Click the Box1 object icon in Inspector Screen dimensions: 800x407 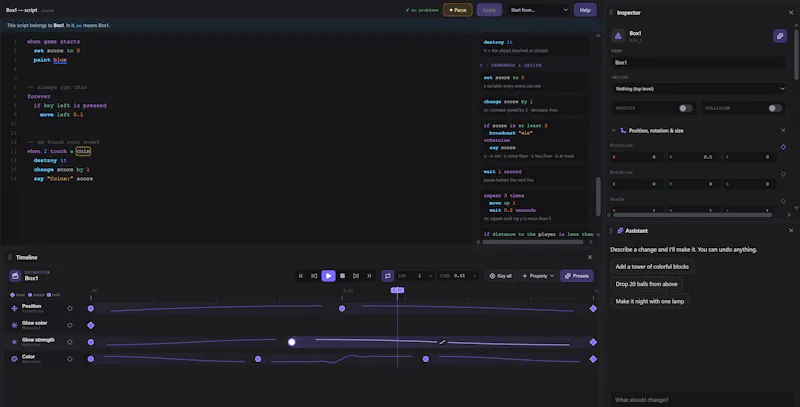tap(618, 36)
